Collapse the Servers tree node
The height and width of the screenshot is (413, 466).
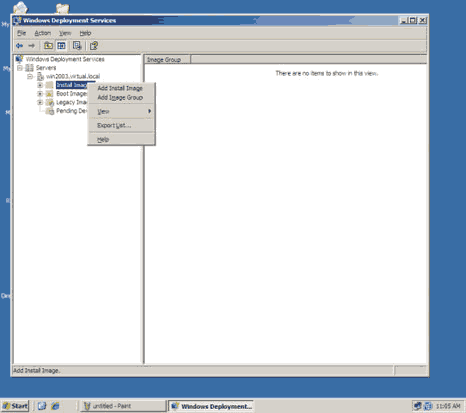tap(20, 68)
